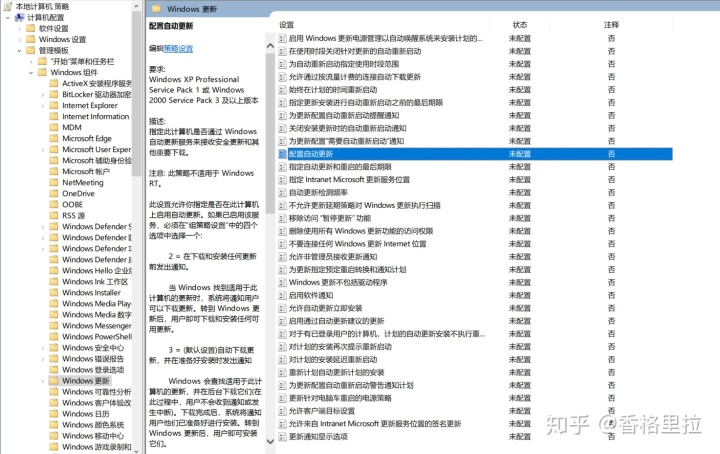Click the tree pane scroll-up arrow
This screenshot has height=454, width=720.
pyautogui.click(x=136, y=6)
